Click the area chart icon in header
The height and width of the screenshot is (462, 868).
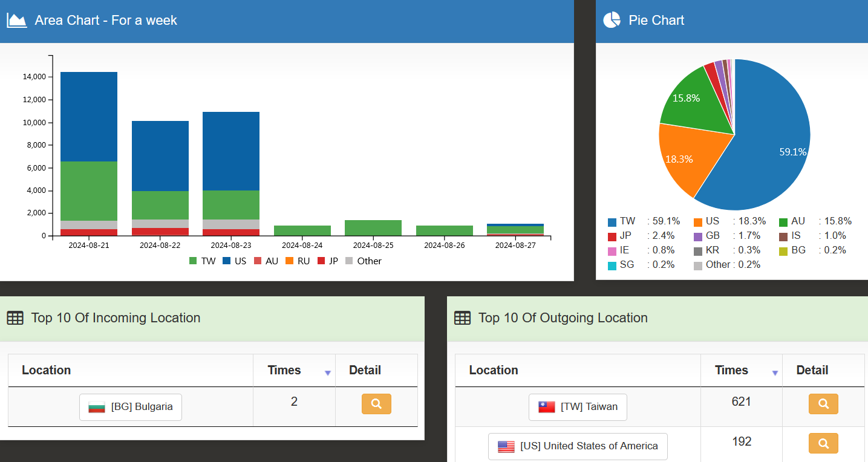(x=17, y=20)
